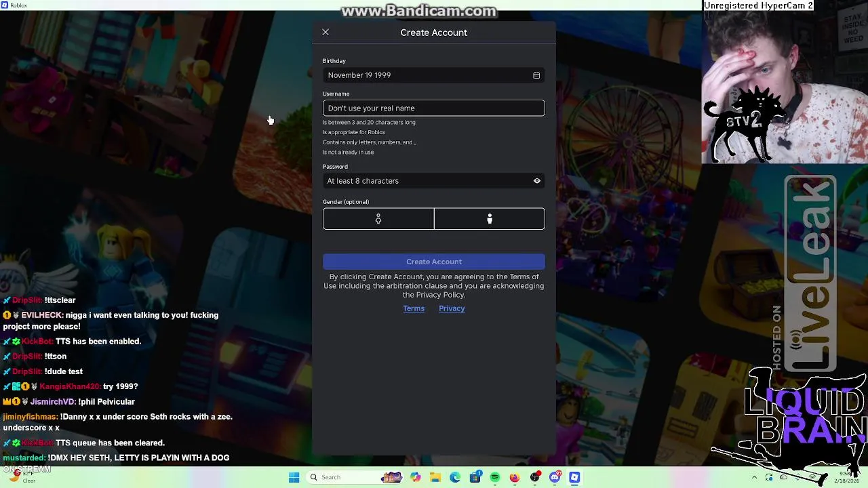Select the female gender option
The image size is (868, 488).
click(x=378, y=219)
